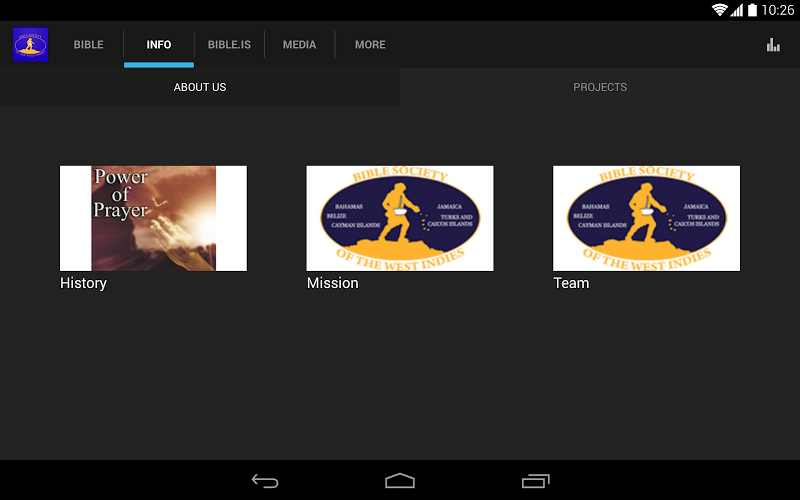Click the Mission label
The width and height of the screenshot is (800, 500).
click(332, 283)
